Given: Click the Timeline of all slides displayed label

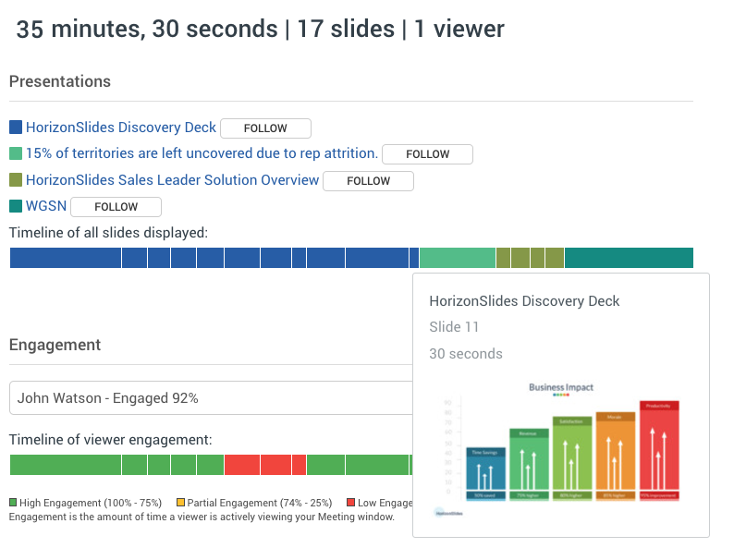Looking at the screenshot, I should point(108,233).
